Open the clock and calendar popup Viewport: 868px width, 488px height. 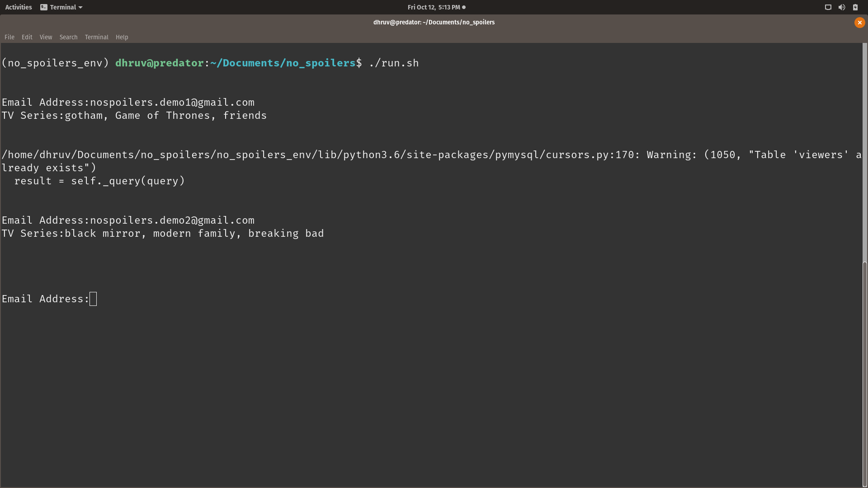tap(434, 7)
